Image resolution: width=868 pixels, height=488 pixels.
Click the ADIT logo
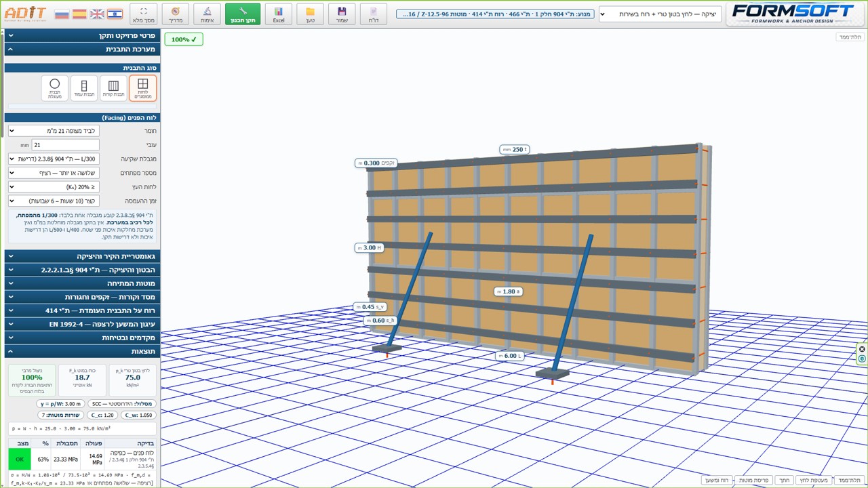(26, 14)
